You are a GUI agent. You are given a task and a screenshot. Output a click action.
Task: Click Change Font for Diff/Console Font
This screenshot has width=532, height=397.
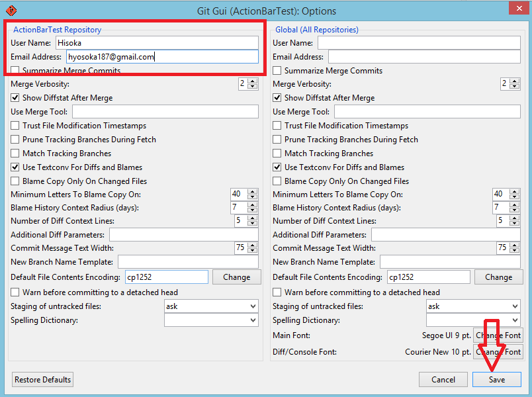tap(498, 352)
